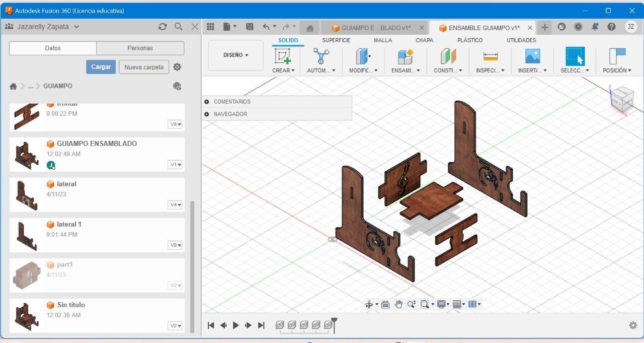Undo the last action
Screen dimensions: 644x343
[x=266, y=27]
